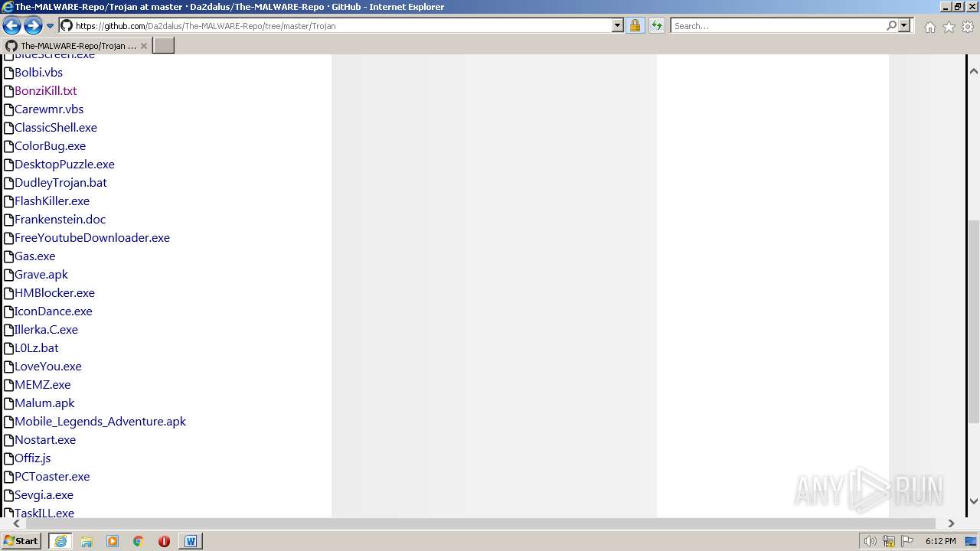Open Windows Explorer folder taskbar icon
The width and height of the screenshot is (980, 551).
[x=87, y=541]
